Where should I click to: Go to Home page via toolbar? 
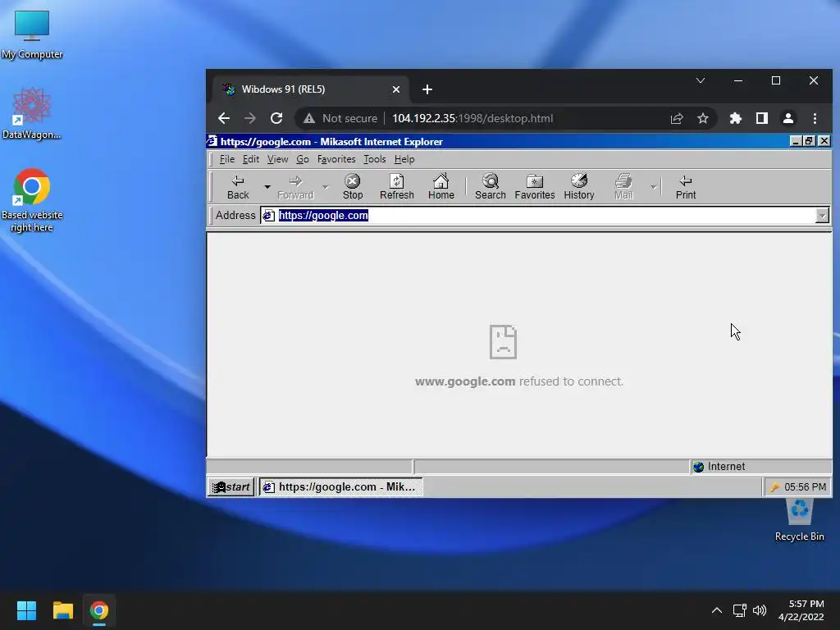[x=441, y=187]
